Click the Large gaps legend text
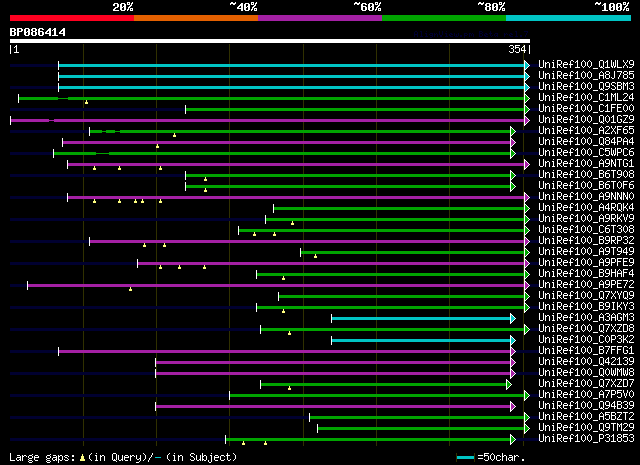Image resolution: width=640 pixels, height=465 pixels. (42, 458)
